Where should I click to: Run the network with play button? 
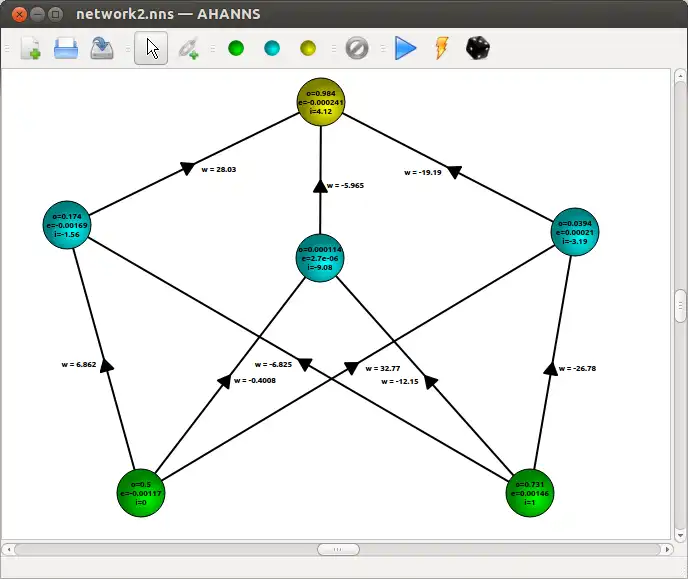pos(405,48)
